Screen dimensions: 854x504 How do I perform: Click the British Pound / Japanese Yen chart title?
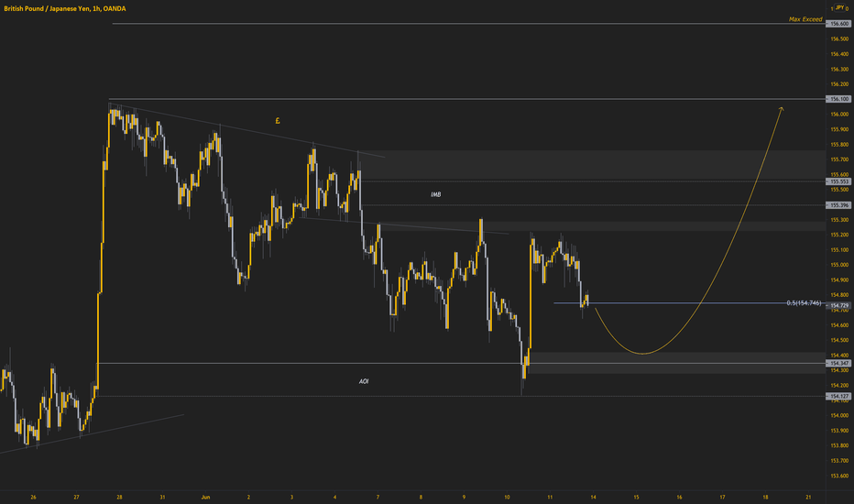click(65, 9)
